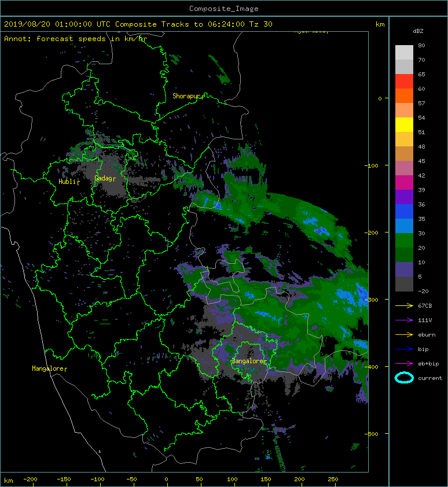Click the 'Annot: forecast speeds in km/hr' text
This screenshot has height=487, width=448.
click(x=76, y=39)
